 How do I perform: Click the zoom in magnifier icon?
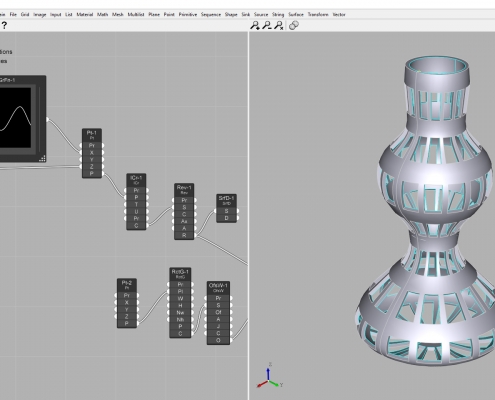pyautogui.click(x=255, y=26)
